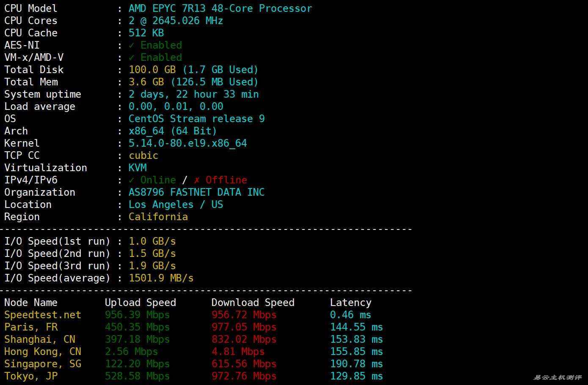
Task: Click the 2645.026 MHz CPU cores value
Action: pos(176,21)
